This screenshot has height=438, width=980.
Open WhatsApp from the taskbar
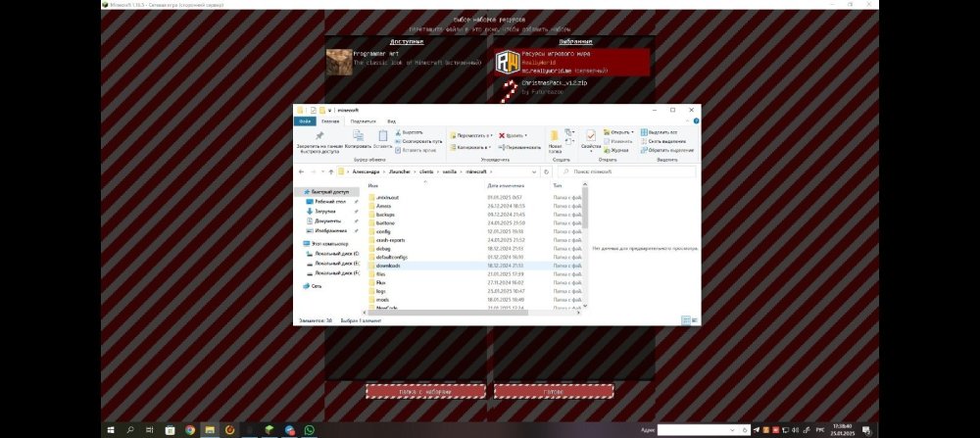(310, 430)
